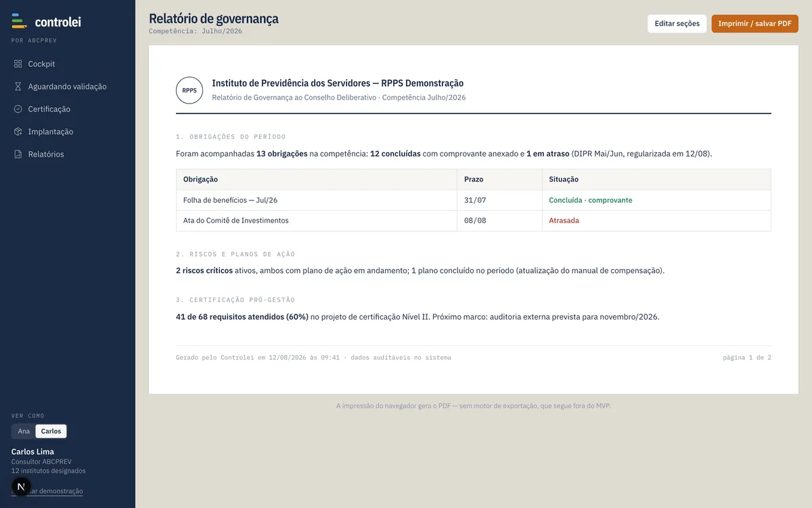The width and height of the screenshot is (812, 508).
Task: Click the Atrasada status
Action: (x=564, y=221)
